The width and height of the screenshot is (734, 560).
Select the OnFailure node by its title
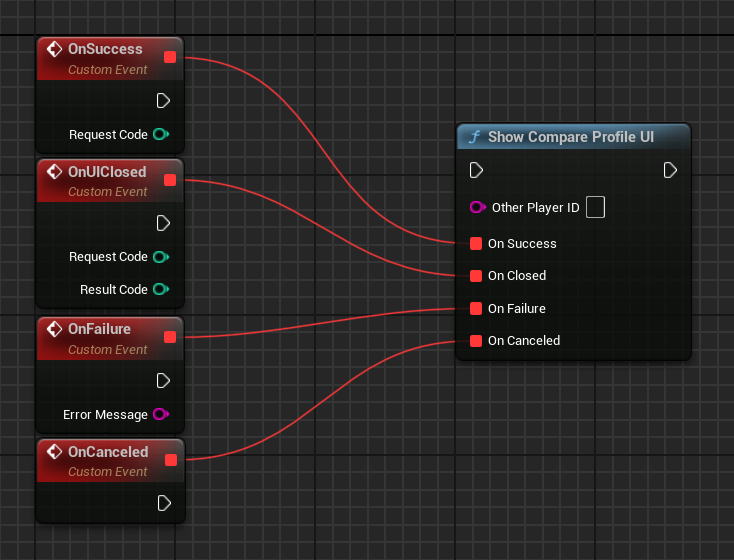point(99,329)
